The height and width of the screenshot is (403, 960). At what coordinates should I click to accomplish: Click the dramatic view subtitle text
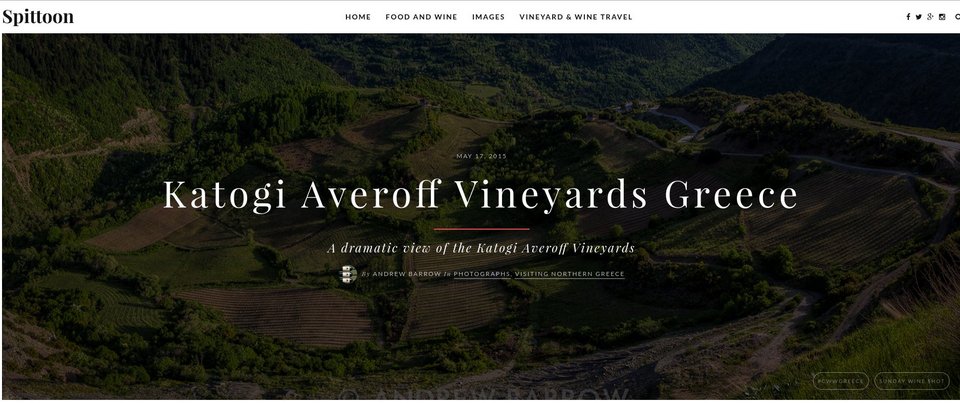(481, 248)
